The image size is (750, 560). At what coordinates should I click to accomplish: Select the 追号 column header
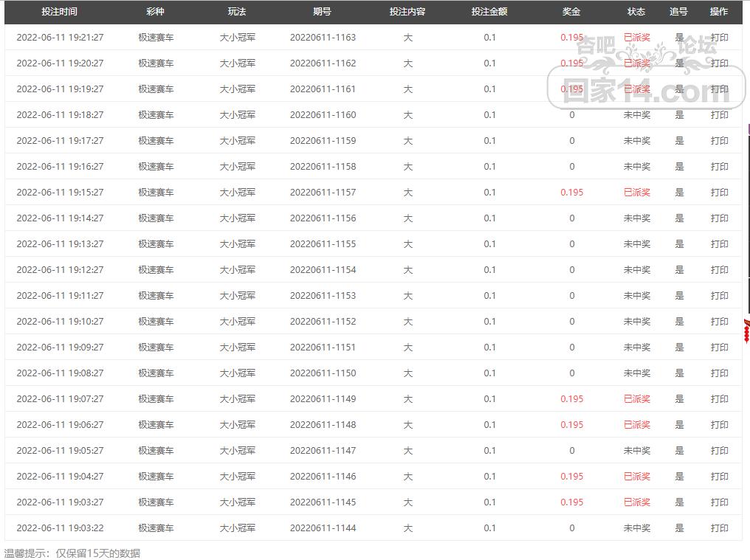point(678,12)
